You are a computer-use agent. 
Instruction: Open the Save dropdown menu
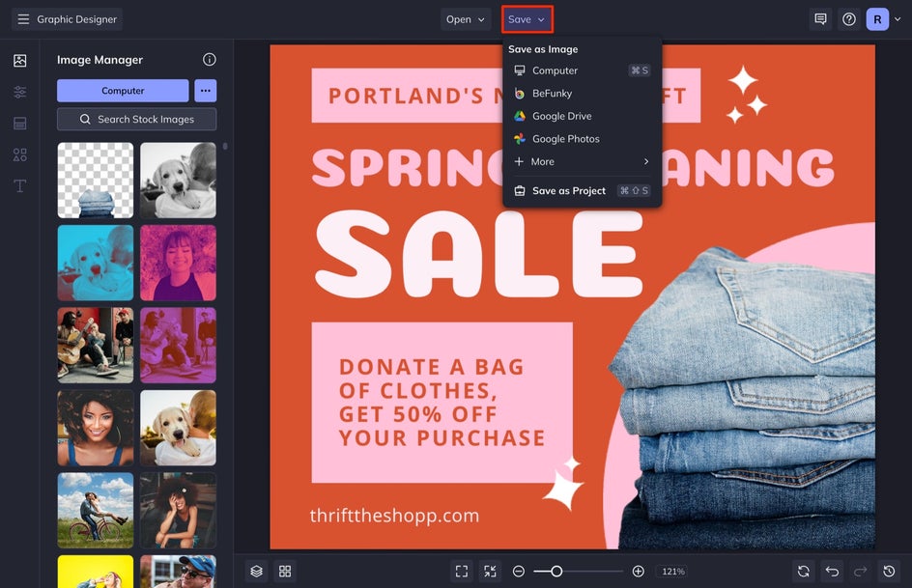point(527,18)
